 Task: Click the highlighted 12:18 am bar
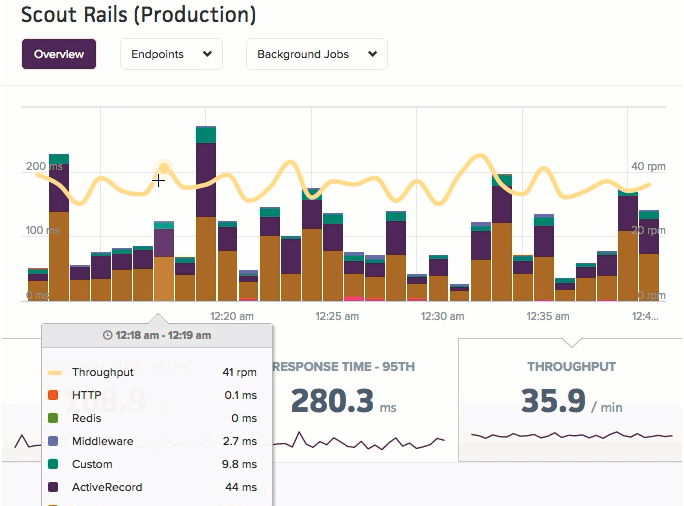[x=164, y=261]
